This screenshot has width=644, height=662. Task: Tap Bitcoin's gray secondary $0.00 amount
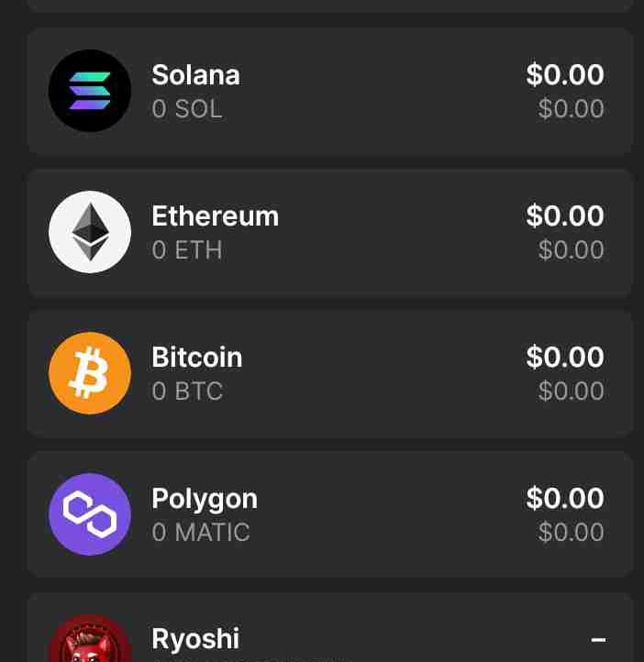[x=571, y=391]
